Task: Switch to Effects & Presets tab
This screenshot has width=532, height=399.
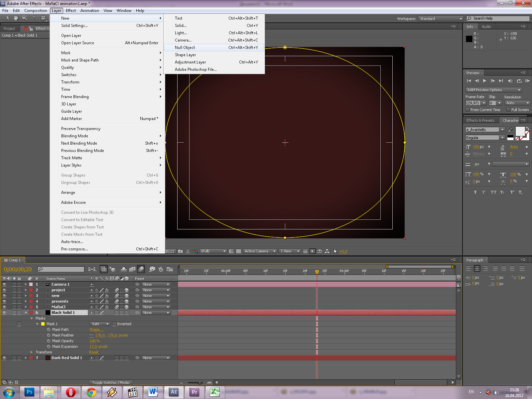Action: [x=480, y=120]
